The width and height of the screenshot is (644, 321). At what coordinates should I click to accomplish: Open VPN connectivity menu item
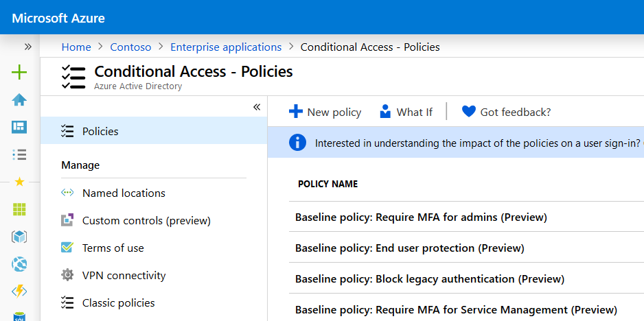tap(124, 276)
